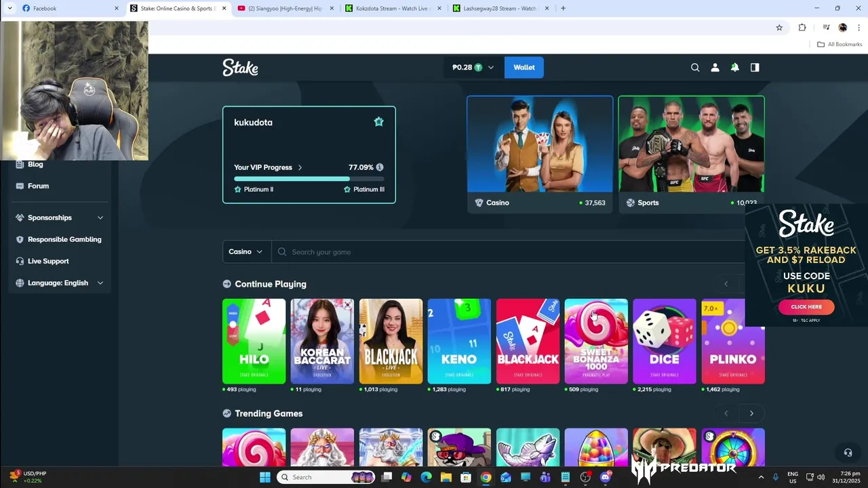The image size is (868, 488).
Task: Focus the Search your game field
Action: (x=509, y=251)
